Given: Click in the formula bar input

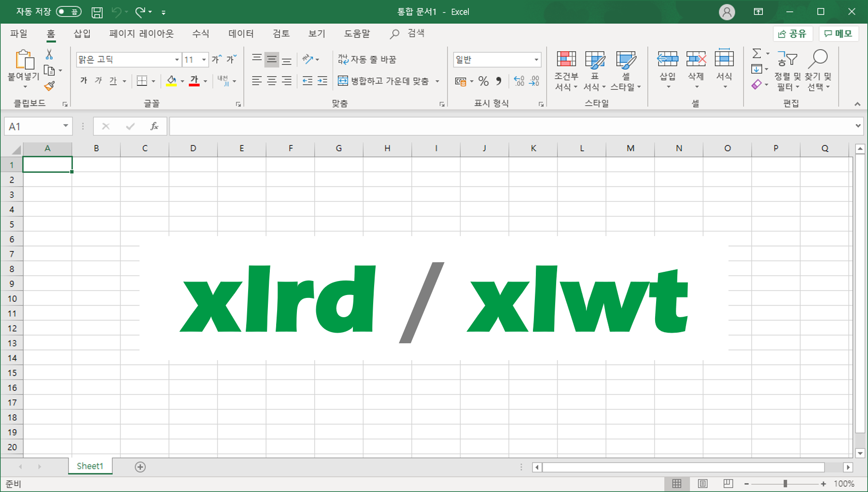Looking at the screenshot, I should click(x=511, y=126).
